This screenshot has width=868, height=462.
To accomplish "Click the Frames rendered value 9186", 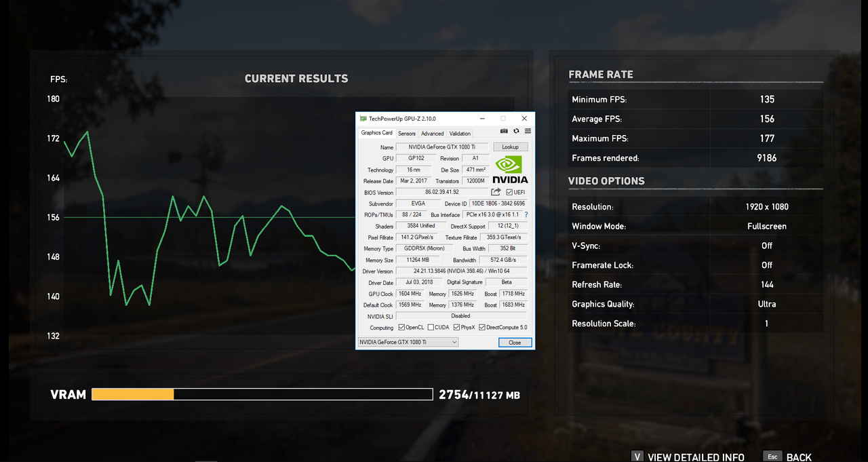I will point(767,158).
